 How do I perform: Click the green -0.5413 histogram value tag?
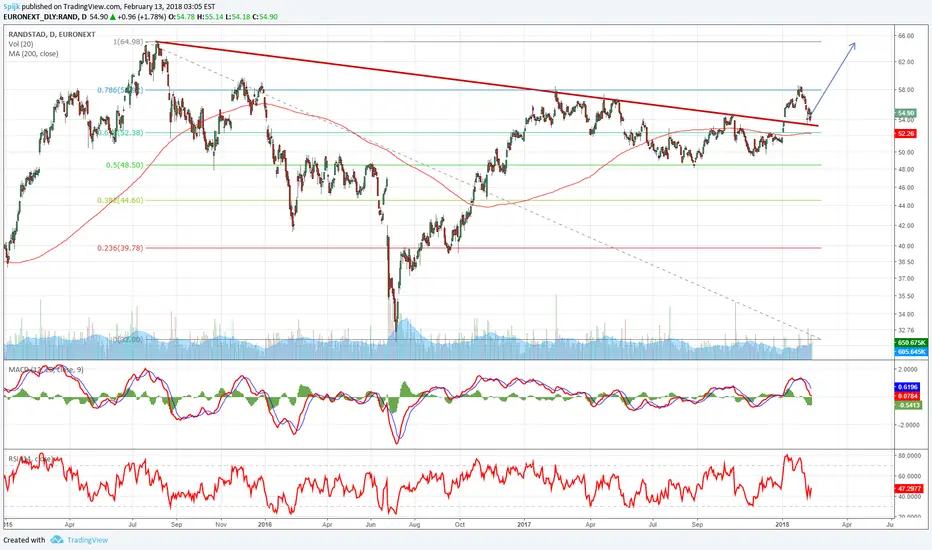[908, 405]
